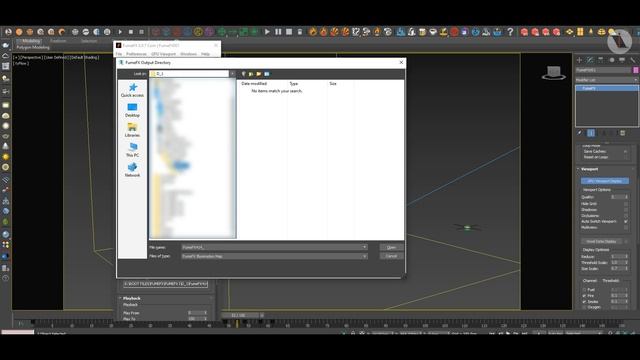Collapse the Playback rollout in FumeFX window
Image resolution: width=640 pixels, height=360 pixels.
click(132, 298)
